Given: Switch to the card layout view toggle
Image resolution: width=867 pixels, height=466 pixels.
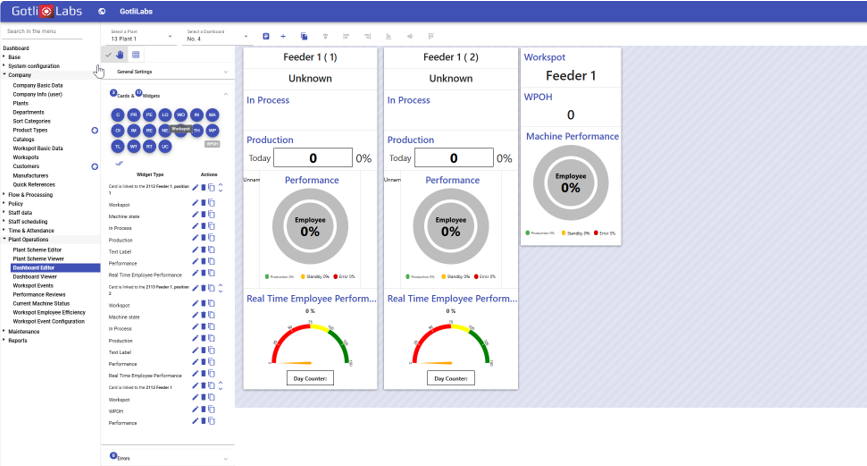Looking at the screenshot, I should click(136, 54).
